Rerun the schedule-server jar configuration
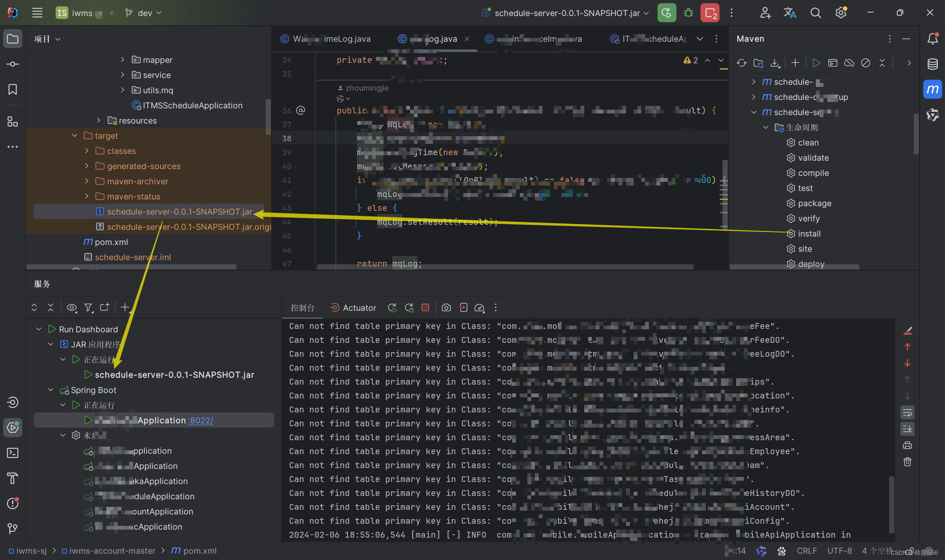Screen dimensions: 945x560 (x=667, y=13)
